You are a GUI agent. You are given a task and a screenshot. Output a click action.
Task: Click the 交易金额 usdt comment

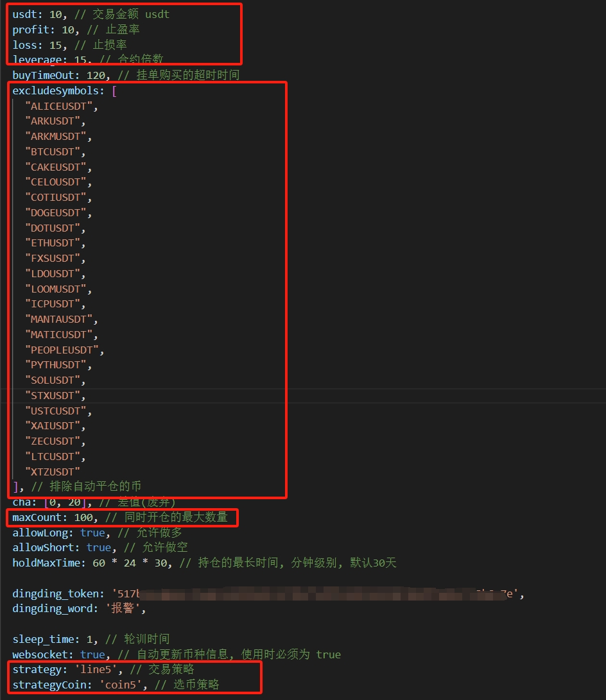[x=122, y=14]
